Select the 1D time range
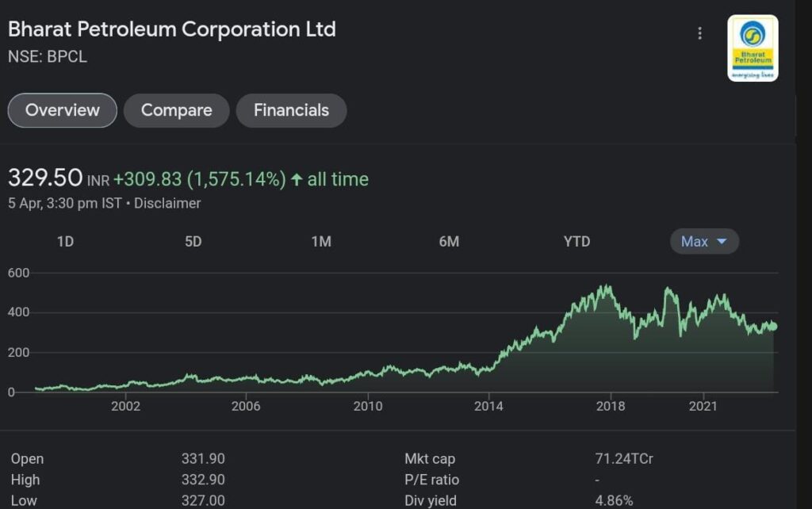Viewport: 812px width, 509px height. [65, 241]
